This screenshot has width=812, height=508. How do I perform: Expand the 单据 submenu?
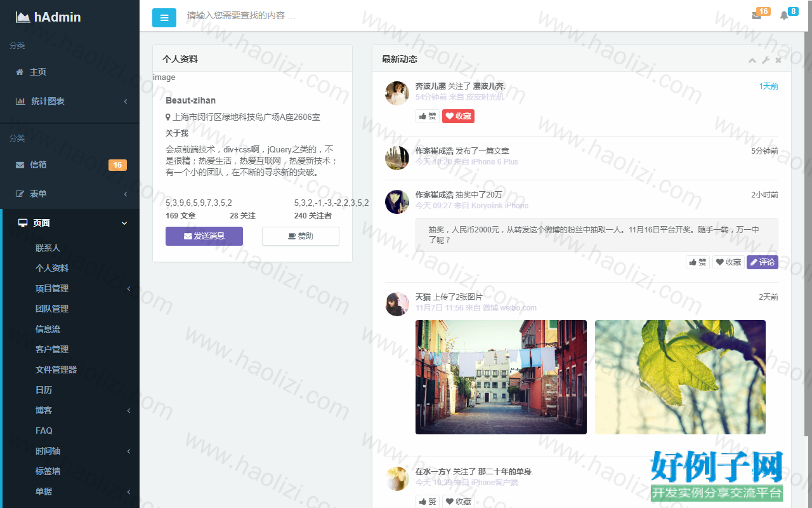click(129, 492)
